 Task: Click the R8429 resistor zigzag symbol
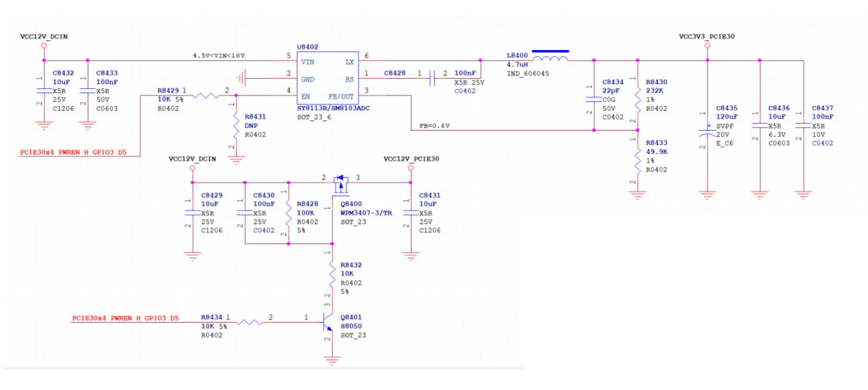(x=207, y=95)
